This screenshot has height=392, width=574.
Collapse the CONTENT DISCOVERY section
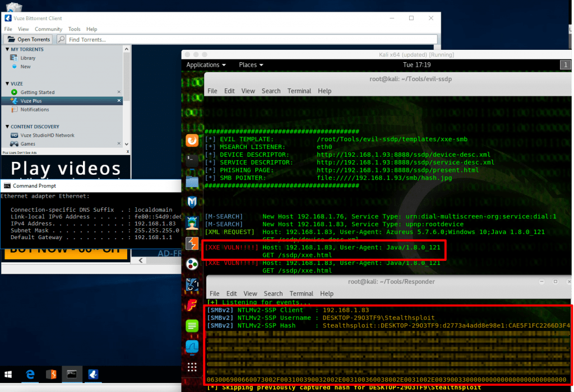point(7,126)
